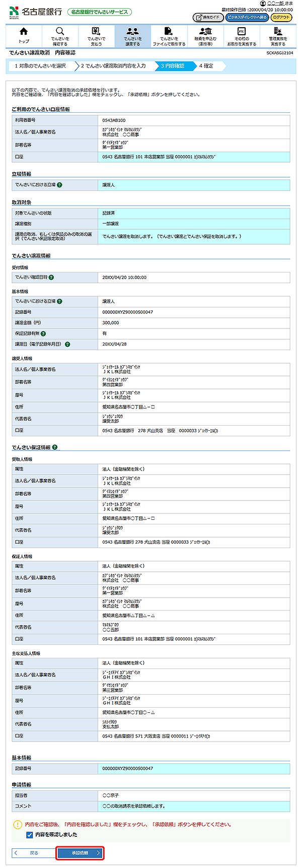Click step 1 対象のでんさいを選択

[x=40, y=66]
